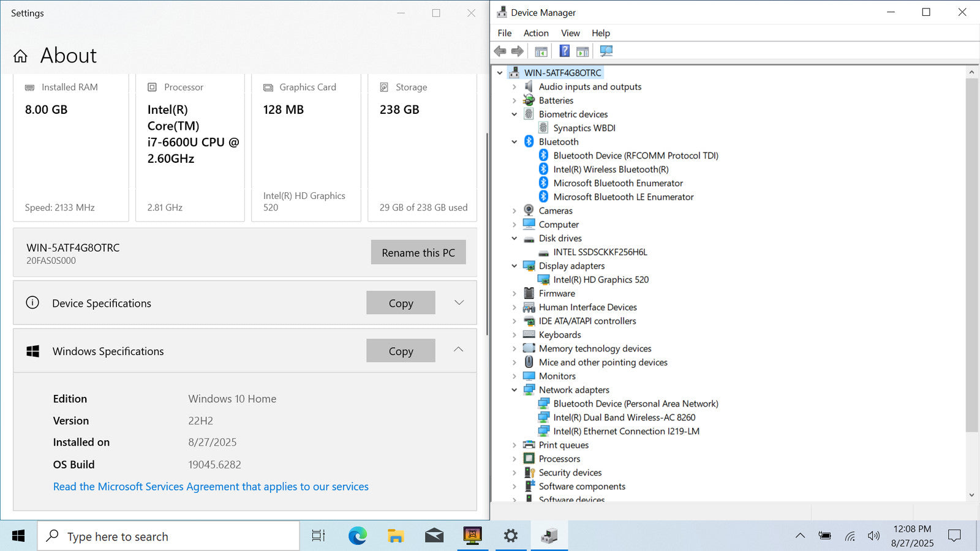This screenshot has width=980, height=551.
Task: Click the icon beside Microsoft Bluetooth Enumerator
Action: tap(543, 183)
